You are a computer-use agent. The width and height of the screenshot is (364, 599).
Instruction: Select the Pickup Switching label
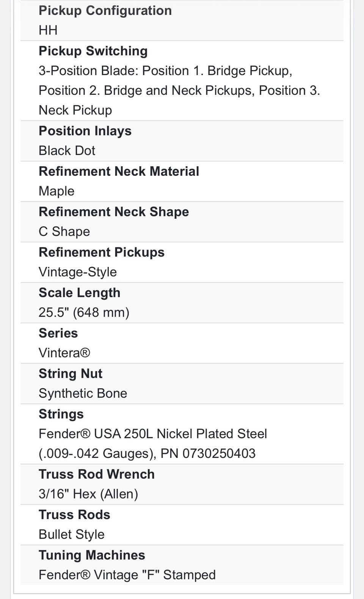click(93, 51)
